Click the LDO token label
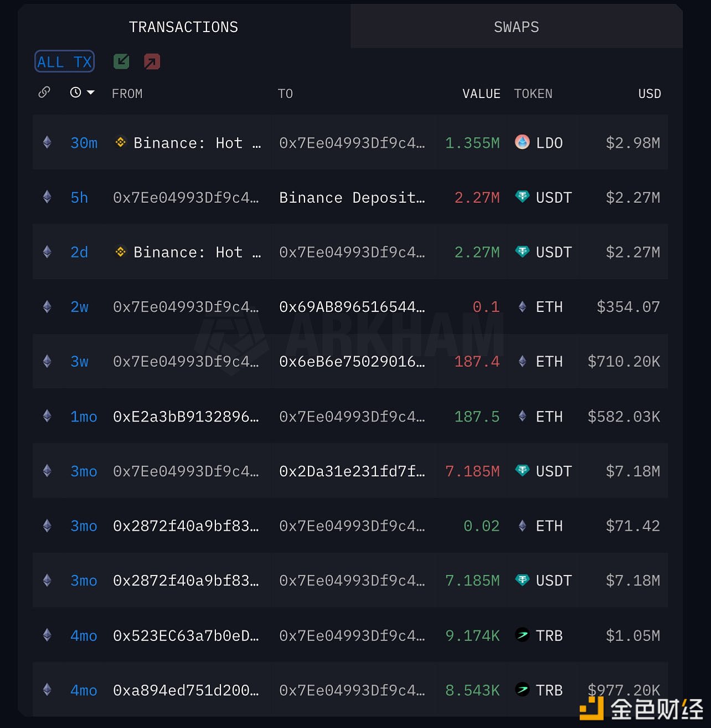 tap(549, 143)
